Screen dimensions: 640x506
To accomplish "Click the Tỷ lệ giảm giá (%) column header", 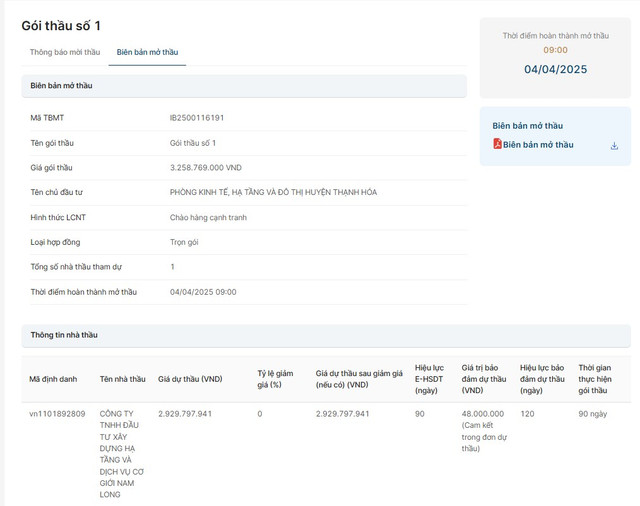I will (x=275, y=379).
